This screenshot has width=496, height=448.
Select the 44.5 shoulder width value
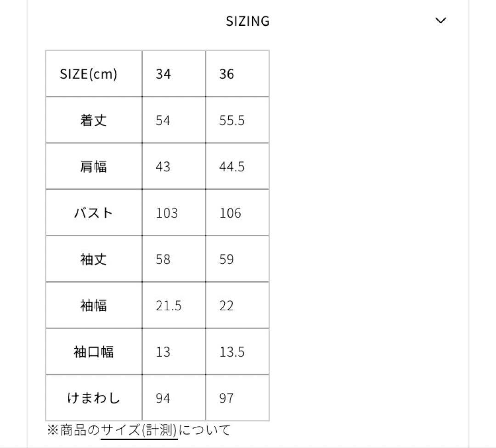tap(231, 166)
